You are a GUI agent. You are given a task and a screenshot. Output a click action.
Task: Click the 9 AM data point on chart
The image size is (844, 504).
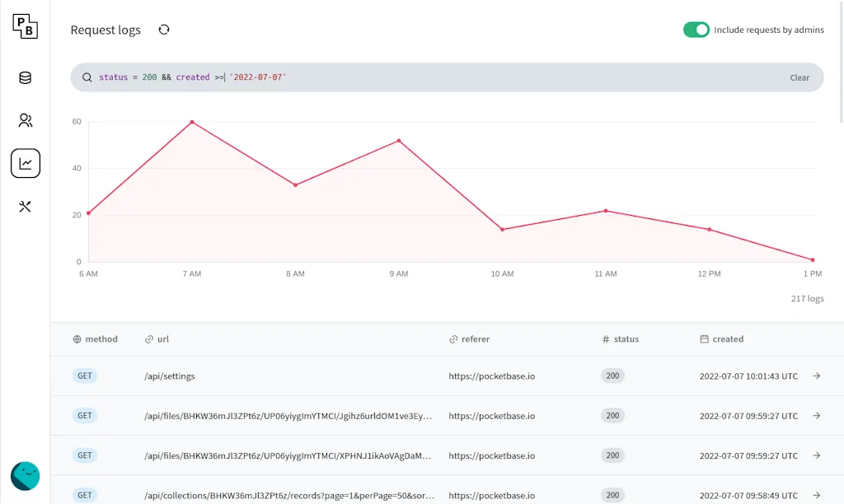pos(399,141)
